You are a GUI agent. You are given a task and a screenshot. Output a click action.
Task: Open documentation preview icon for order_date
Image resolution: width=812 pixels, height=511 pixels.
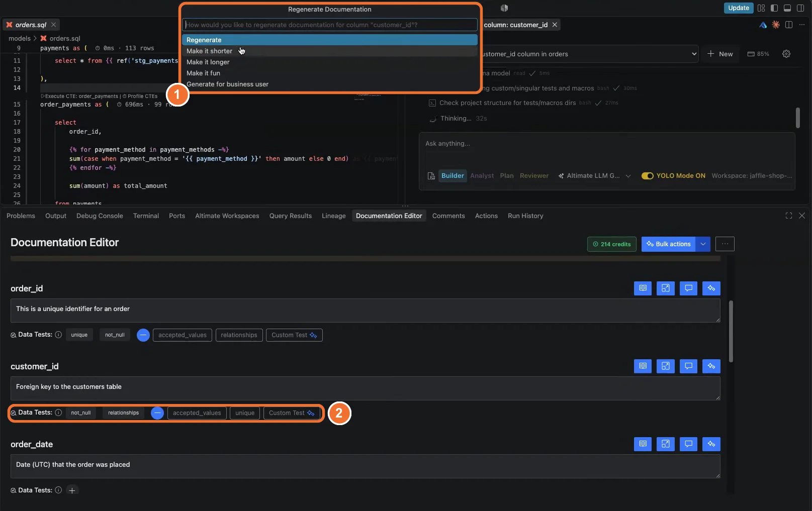pos(643,444)
